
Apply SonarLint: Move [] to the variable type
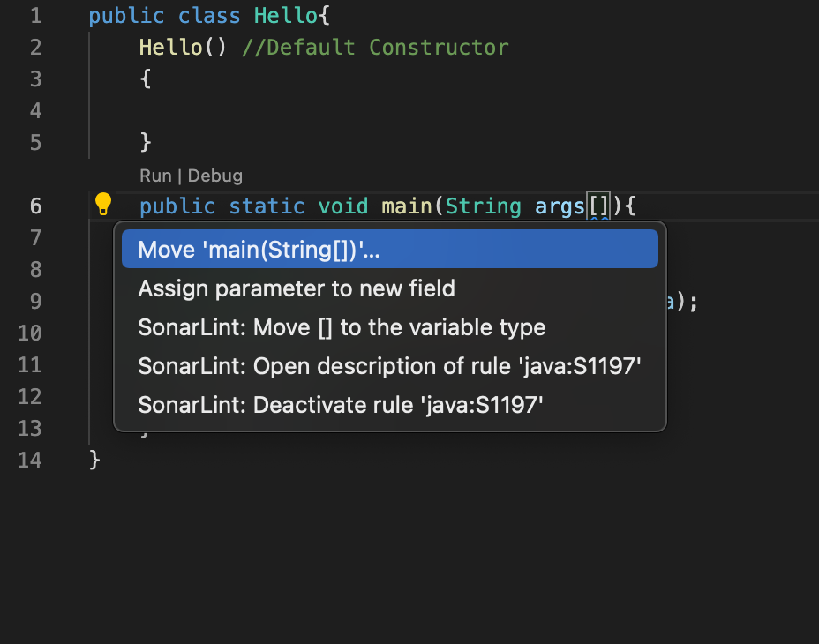tap(390, 327)
